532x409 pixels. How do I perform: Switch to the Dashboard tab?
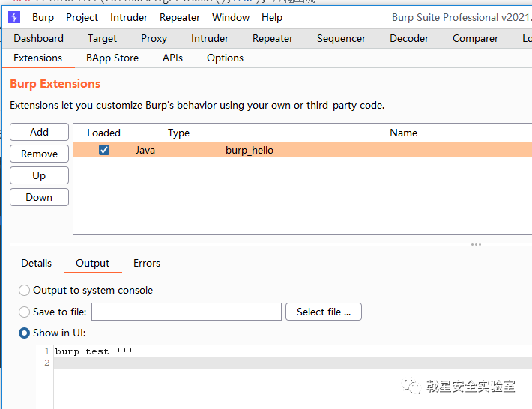pyautogui.click(x=39, y=38)
